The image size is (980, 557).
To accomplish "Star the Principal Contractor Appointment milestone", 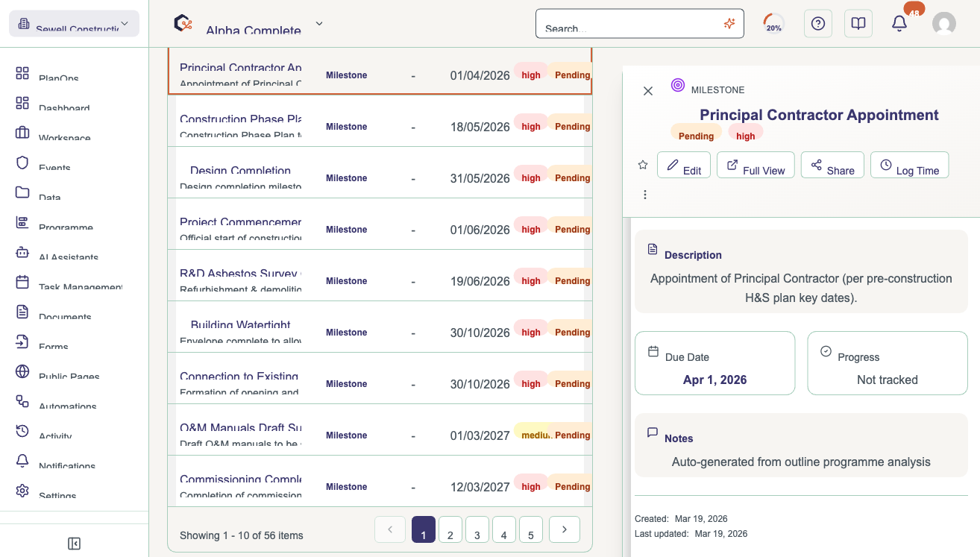I will point(643,165).
